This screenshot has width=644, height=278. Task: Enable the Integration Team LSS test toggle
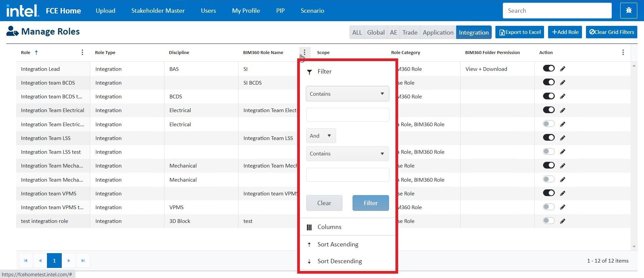(x=548, y=151)
